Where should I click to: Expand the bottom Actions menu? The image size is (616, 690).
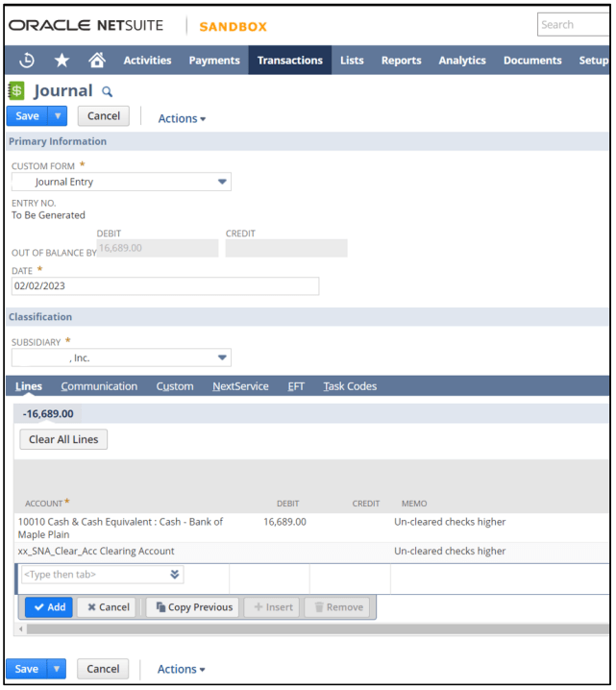182,669
